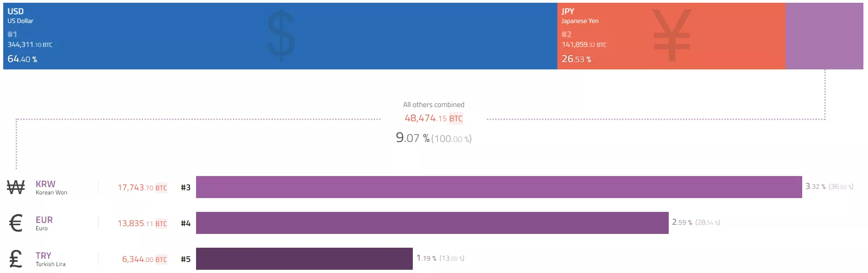Click the 13,835.11 BTC volume for EUR

(x=142, y=223)
